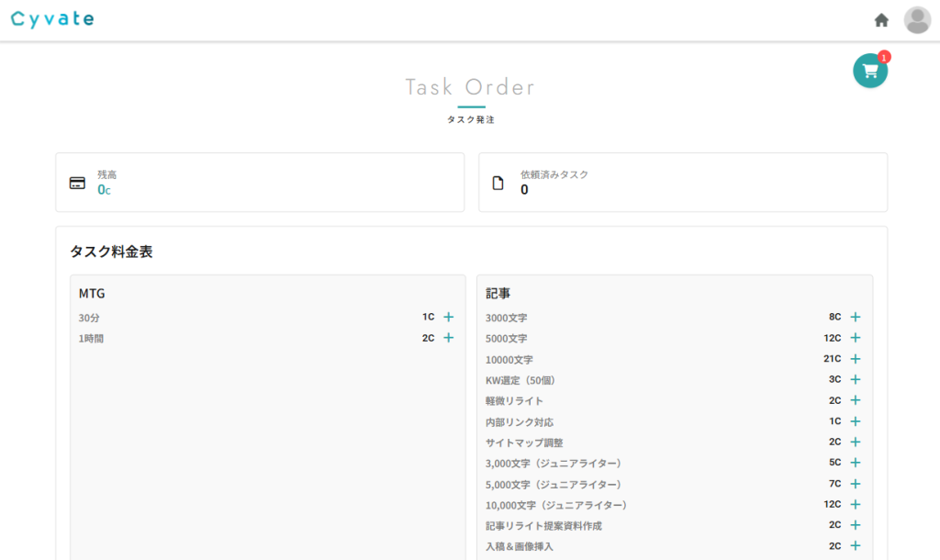Add 入稿＆画像挿入 task using plus
Image resolution: width=940 pixels, height=560 pixels.
click(856, 545)
